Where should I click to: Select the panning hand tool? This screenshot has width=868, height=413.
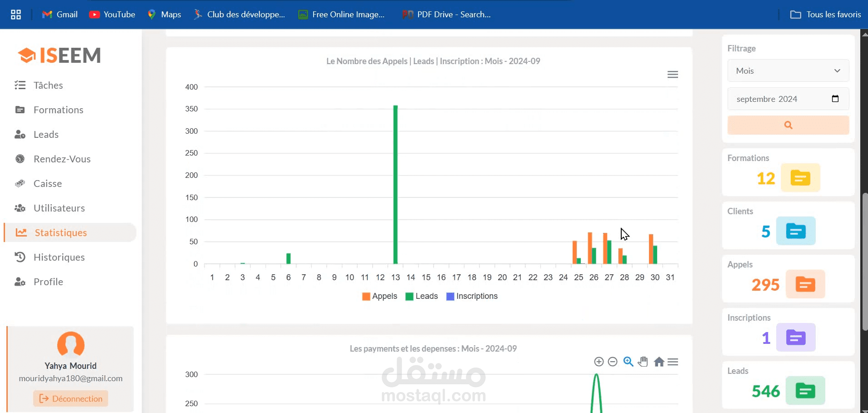coord(643,362)
